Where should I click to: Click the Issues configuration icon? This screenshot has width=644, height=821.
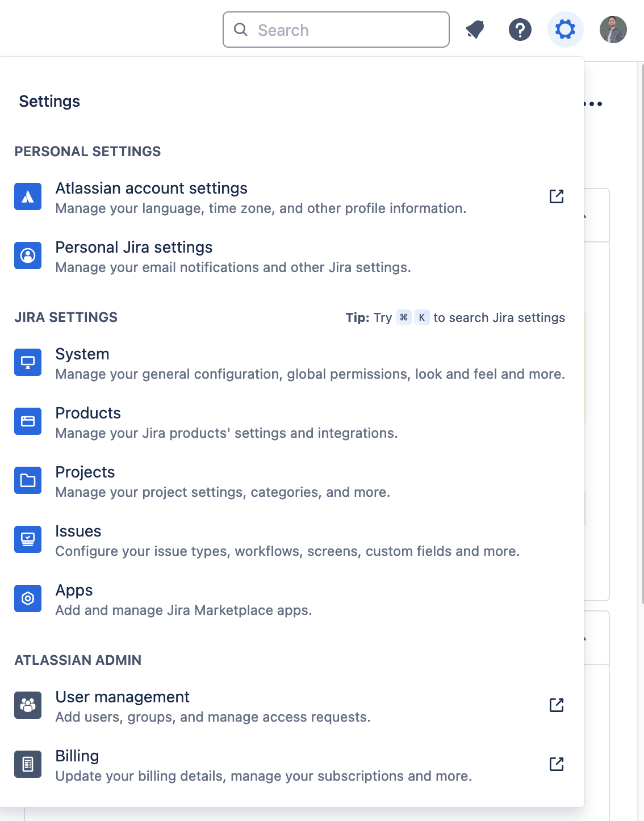click(x=27, y=539)
